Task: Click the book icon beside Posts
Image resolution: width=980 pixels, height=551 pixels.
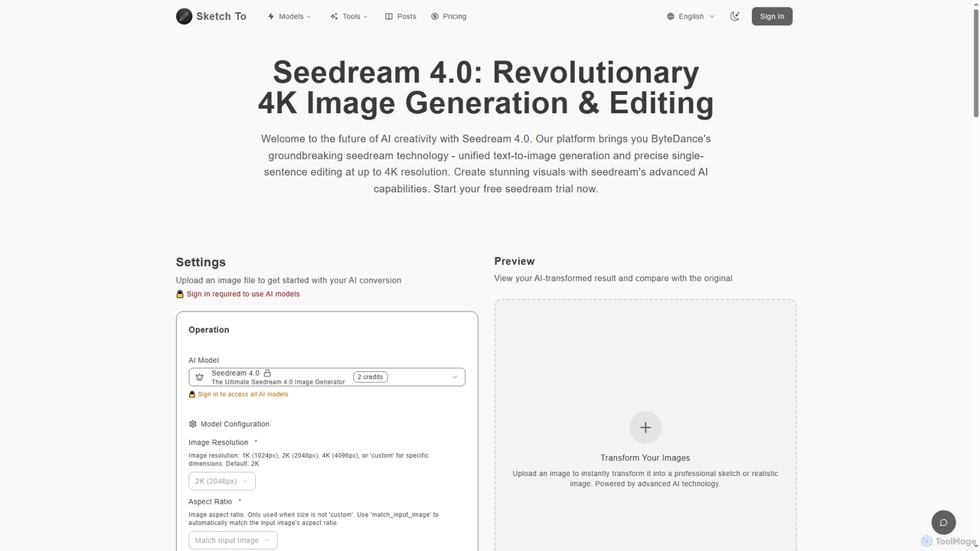Action: click(x=389, y=16)
